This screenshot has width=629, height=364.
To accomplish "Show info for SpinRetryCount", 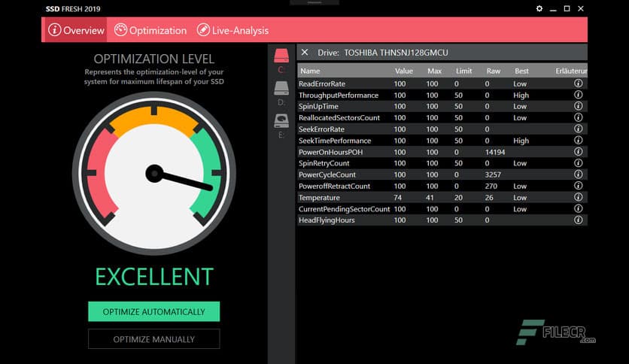I will pyautogui.click(x=578, y=163).
